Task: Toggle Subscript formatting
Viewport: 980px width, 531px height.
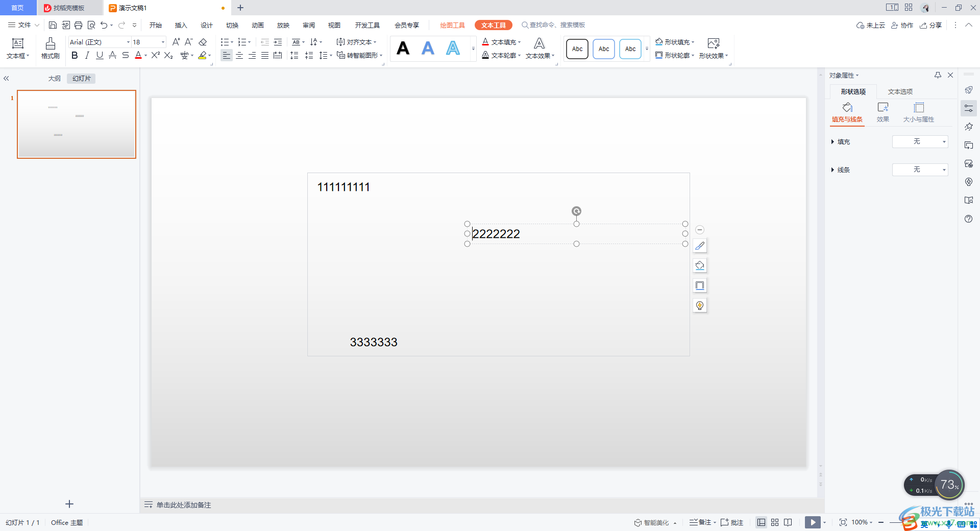Action: coord(168,55)
